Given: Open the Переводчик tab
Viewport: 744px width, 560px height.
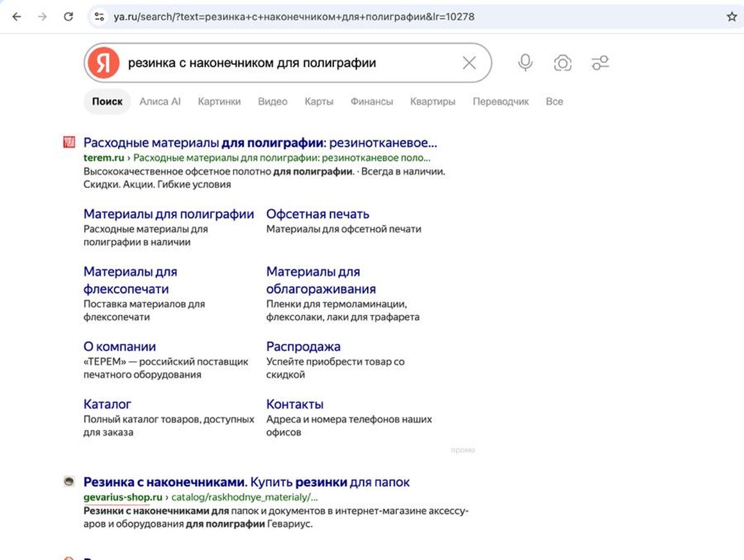Looking at the screenshot, I should [x=500, y=101].
